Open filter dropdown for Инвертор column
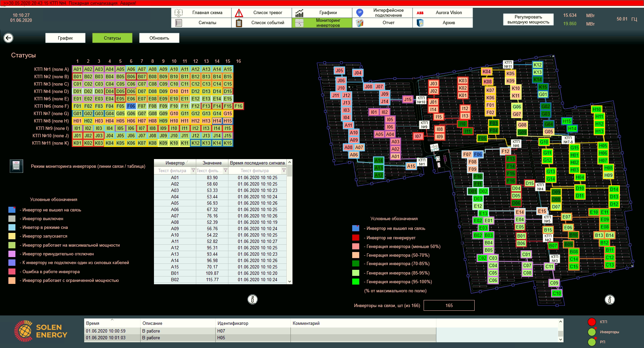This screenshot has height=348, width=644. click(193, 170)
